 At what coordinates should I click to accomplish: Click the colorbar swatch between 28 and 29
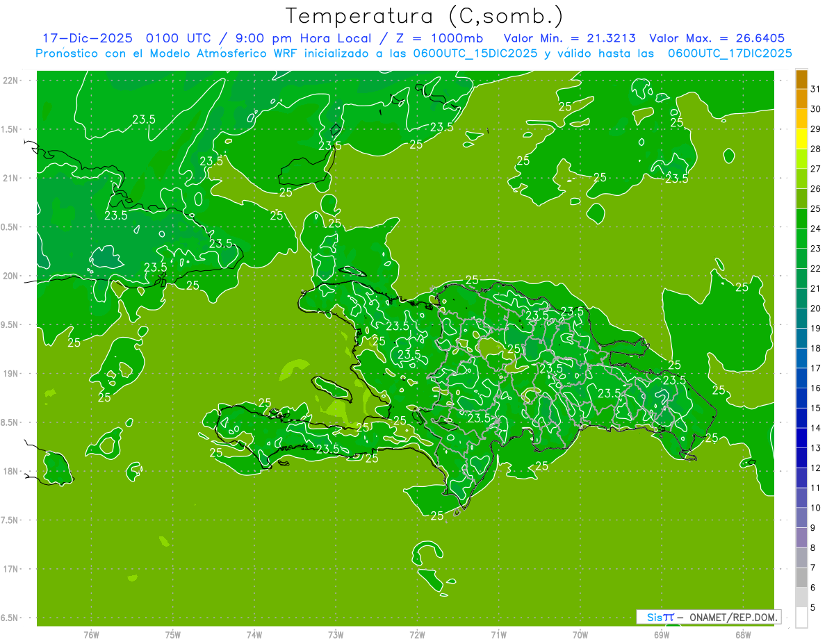pyautogui.click(x=801, y=139)
